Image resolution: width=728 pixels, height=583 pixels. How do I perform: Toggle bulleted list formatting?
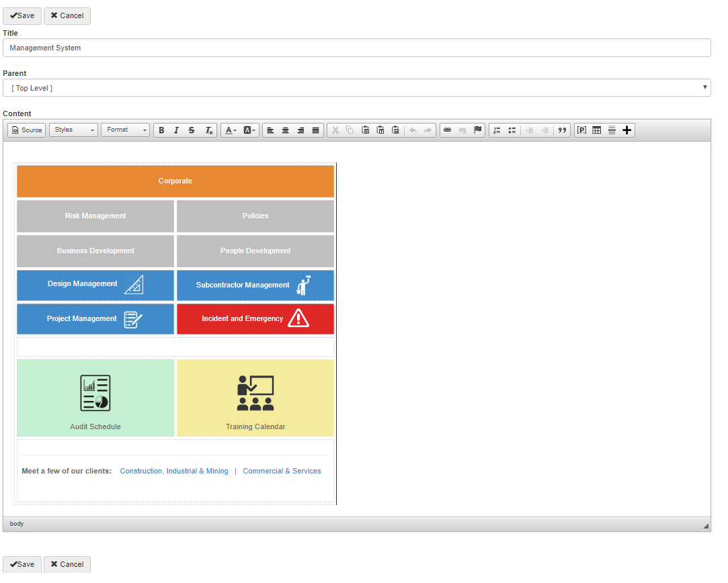coord(512,130)
